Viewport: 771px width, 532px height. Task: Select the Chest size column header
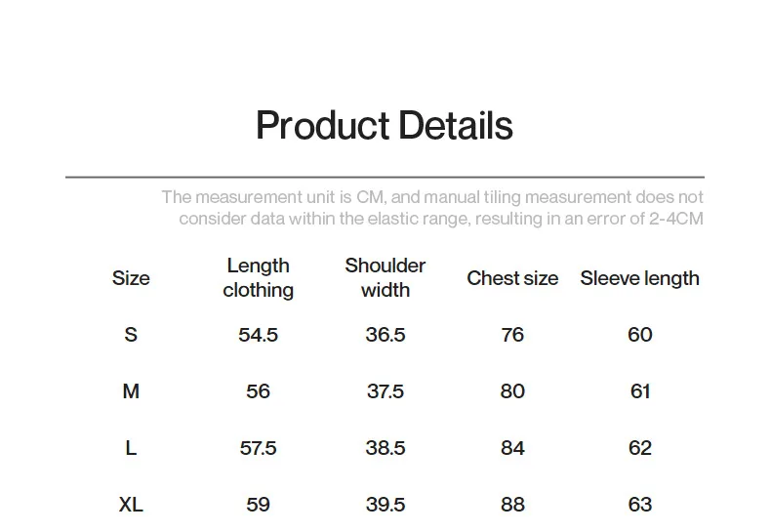[x=512, y=278]
